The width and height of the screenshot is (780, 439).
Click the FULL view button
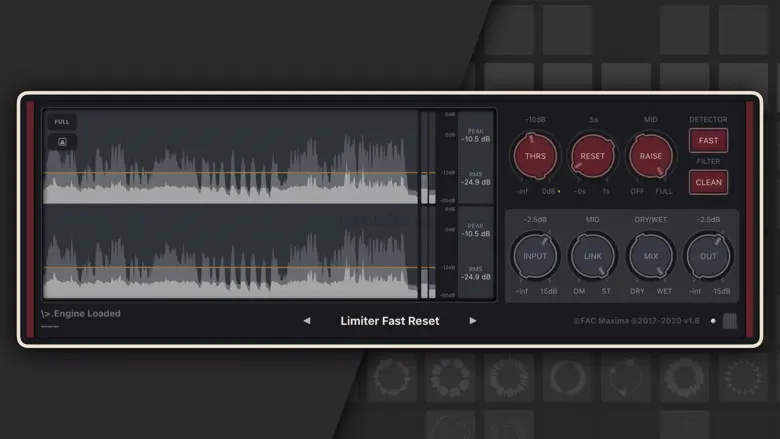(62, 122)
